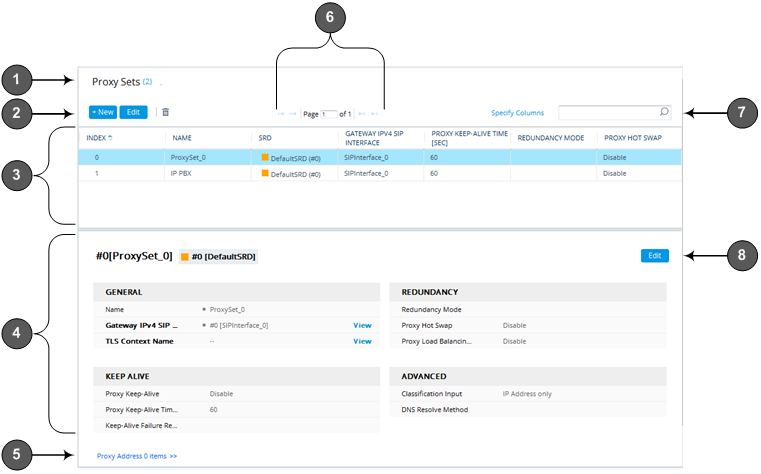
Task: Go to the previous page arrow
Action: (293, 114)
